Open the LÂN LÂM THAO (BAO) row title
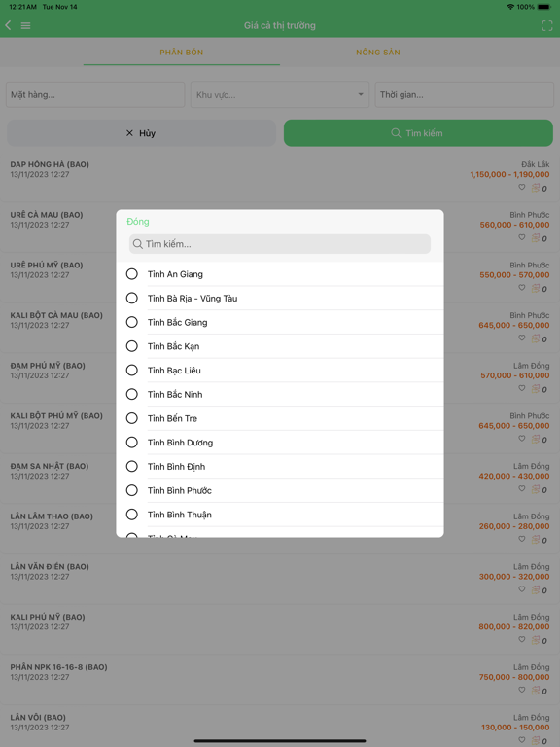 click(52, 516)
